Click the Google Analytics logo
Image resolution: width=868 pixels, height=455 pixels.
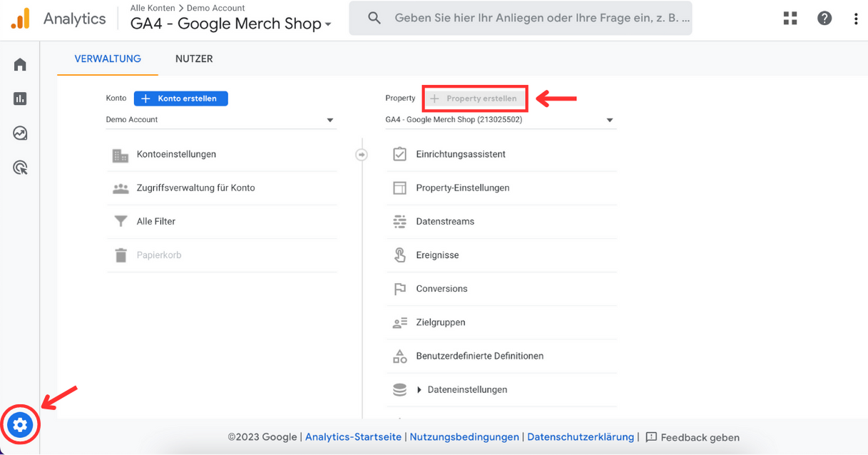(20, 18)
